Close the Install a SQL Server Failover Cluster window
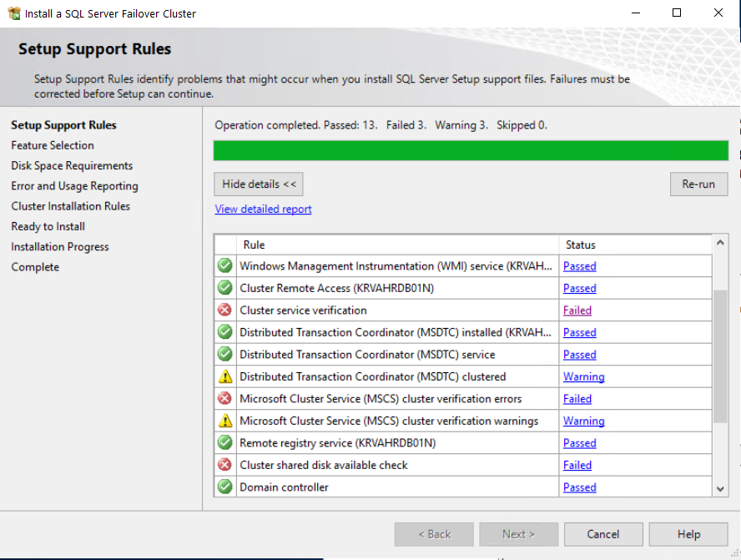This screenshot has height=560, width=741. tap(718, 13)
